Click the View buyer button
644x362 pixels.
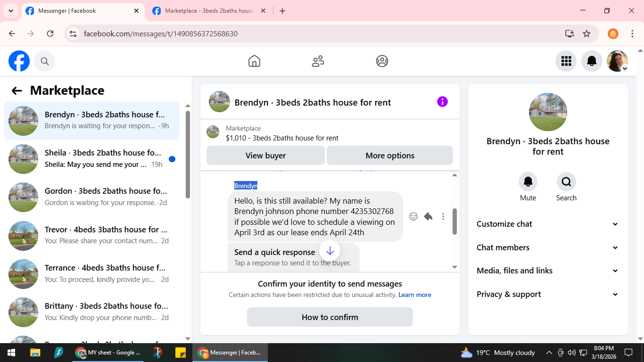[x=265, y=156]
